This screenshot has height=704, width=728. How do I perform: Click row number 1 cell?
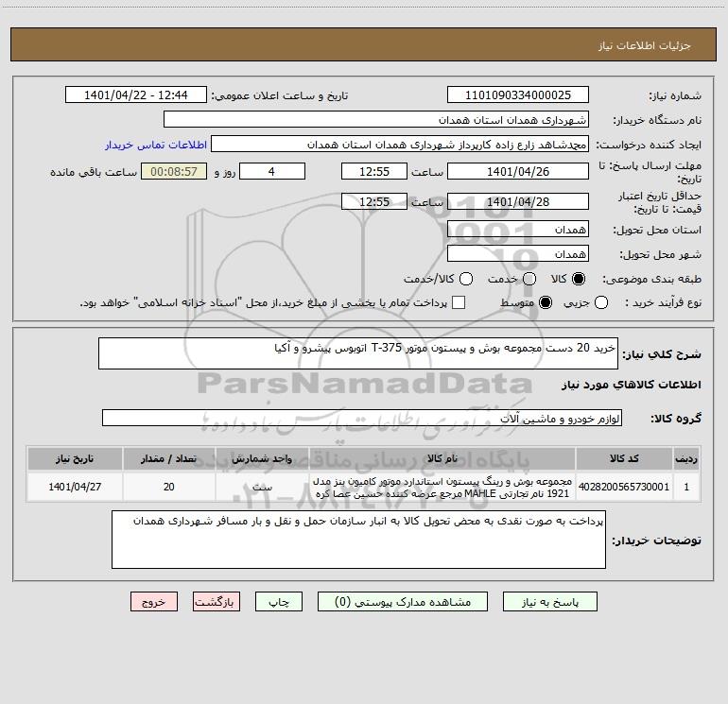(686, 487)
